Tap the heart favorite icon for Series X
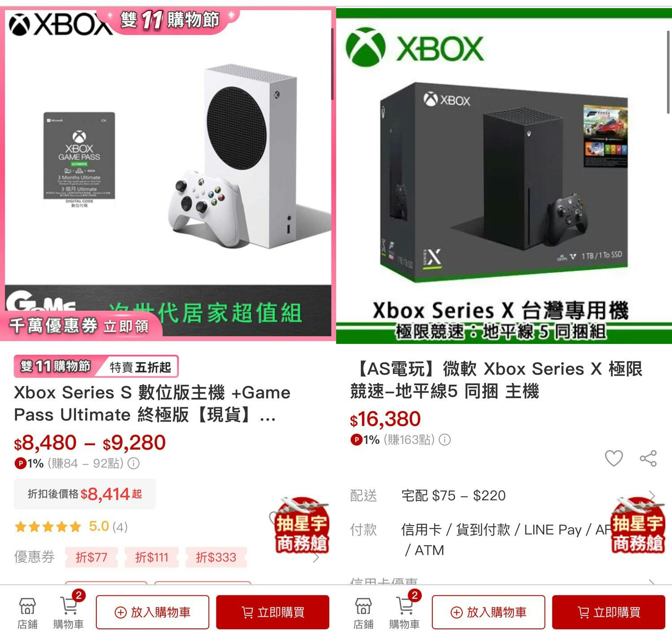Screen dimensions: 672x636 pyautogui.click(x=614, y=458)
